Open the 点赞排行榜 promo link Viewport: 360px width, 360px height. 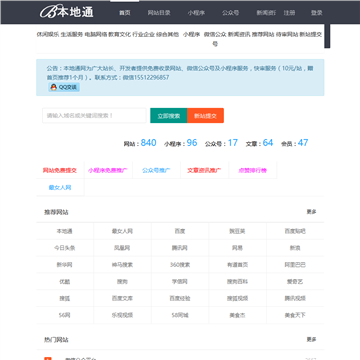pyautogui.click(x=252, y=170)
